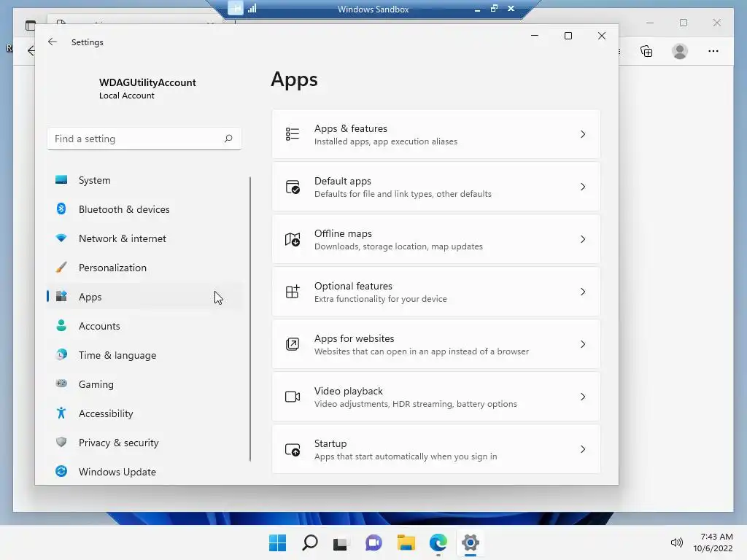Open the Windows Start menu
This screenshot has width=747, height=560.
click(x=277, y=542)
